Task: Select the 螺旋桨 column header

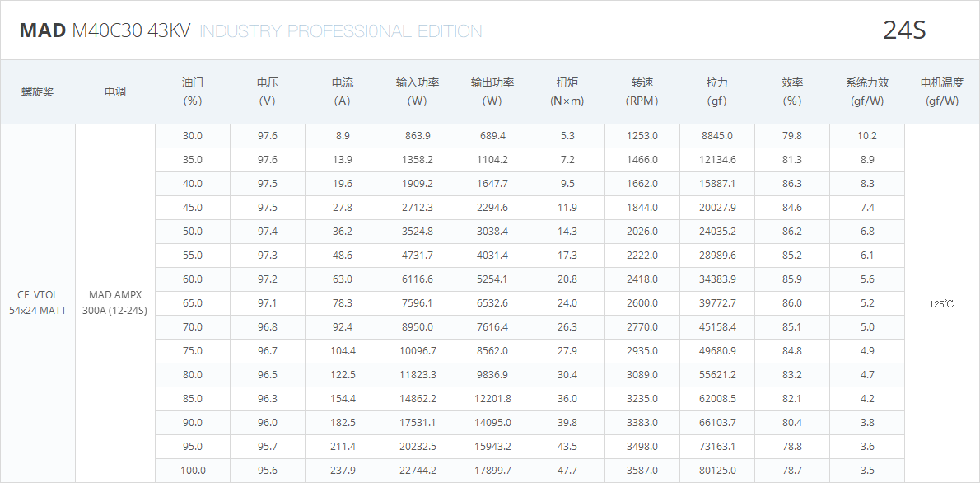Action: tap(38, 92)
